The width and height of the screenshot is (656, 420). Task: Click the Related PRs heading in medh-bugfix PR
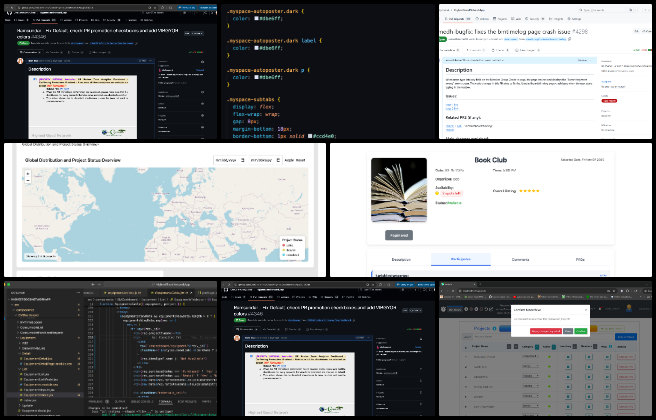[463, 118]
